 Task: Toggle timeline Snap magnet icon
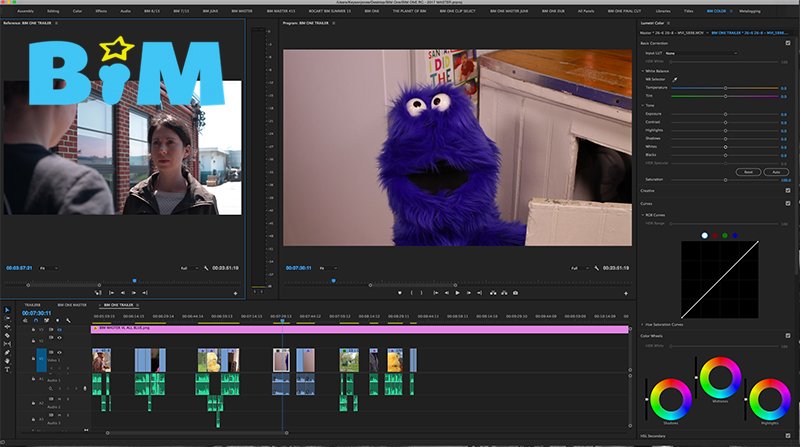(36, 320)
